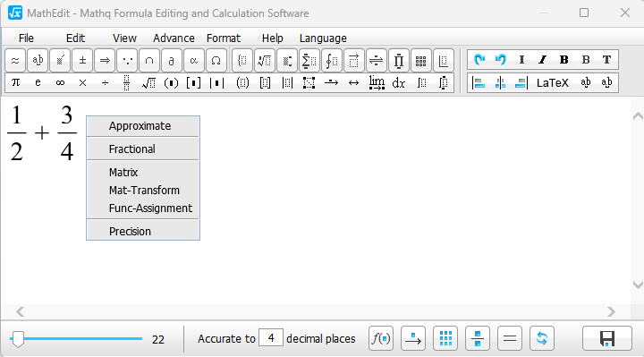Open the Format menu

[224, 38]
